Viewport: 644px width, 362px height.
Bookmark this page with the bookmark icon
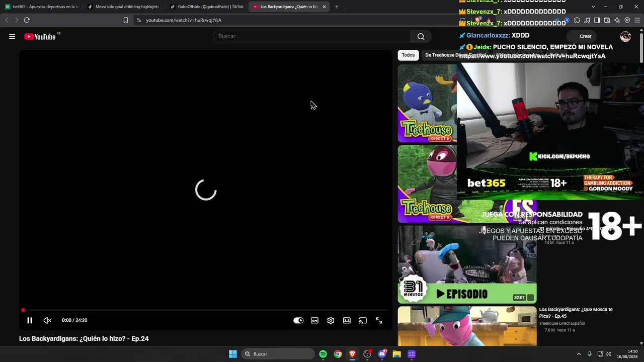126,20
